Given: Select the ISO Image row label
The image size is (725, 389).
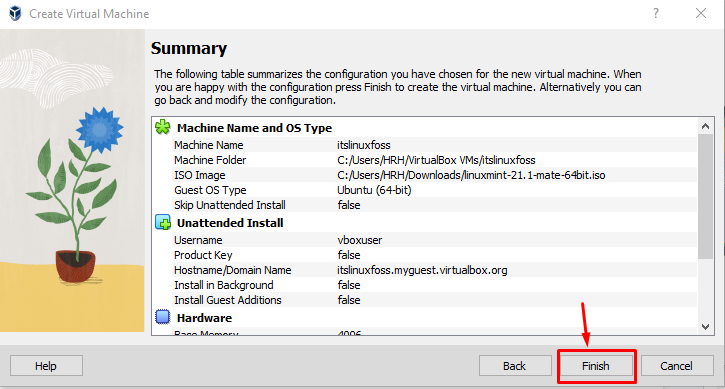Looking at the screenshot, I should tap(200, 175).
